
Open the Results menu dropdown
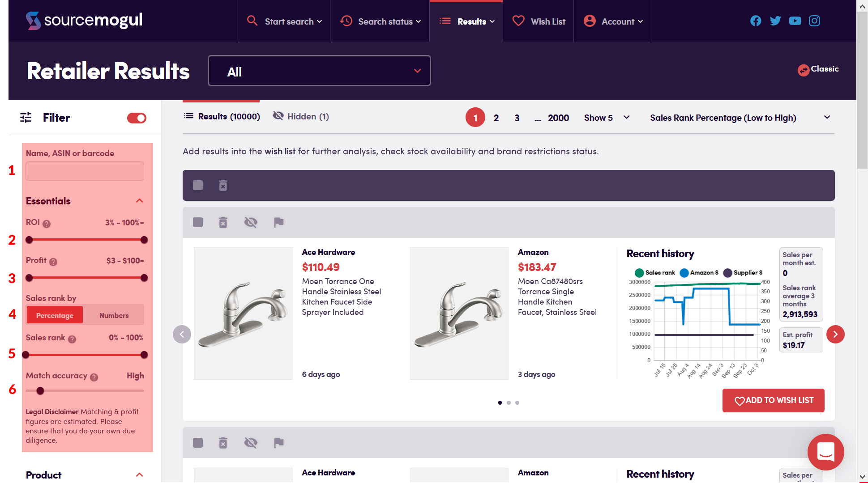click(466, 21)
